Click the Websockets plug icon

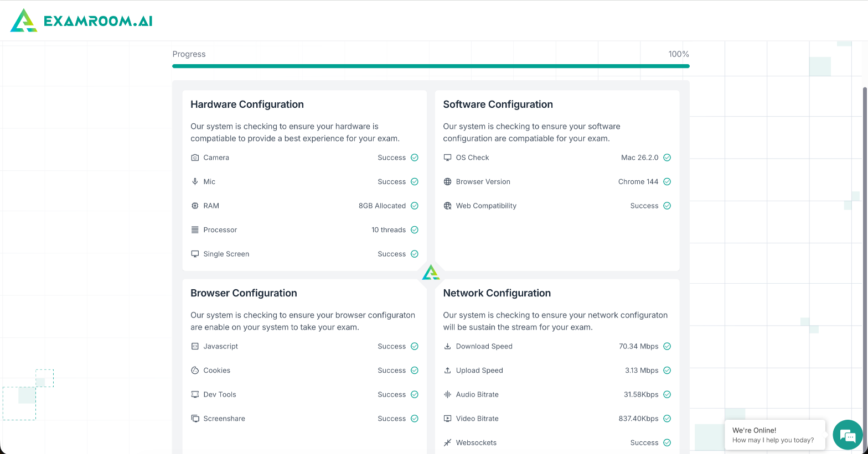pos(447,442)
